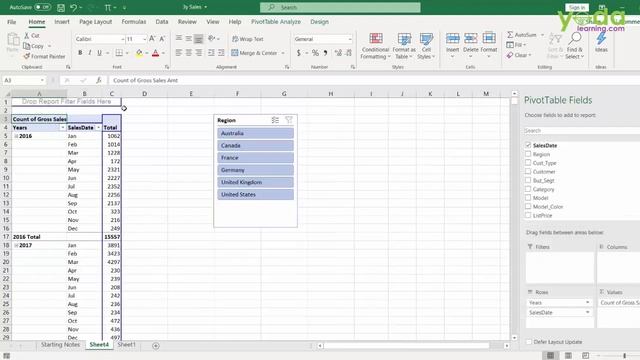This screenshot has height=360, width=640.
Task: Add a new sheet with plus button
Action: 156,346
